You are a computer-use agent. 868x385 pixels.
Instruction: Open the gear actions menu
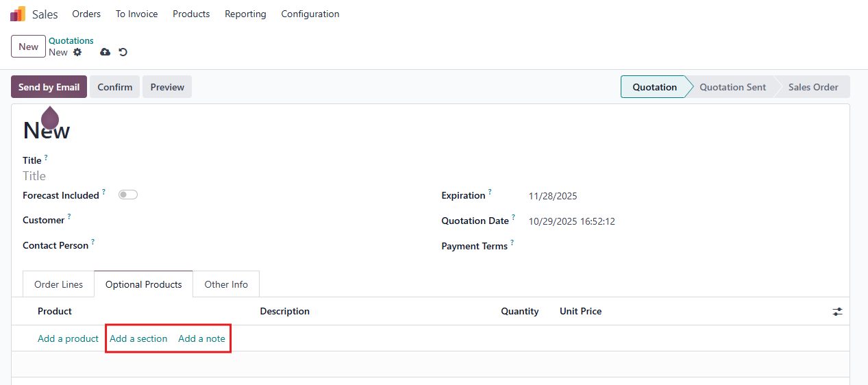[77, 52]
